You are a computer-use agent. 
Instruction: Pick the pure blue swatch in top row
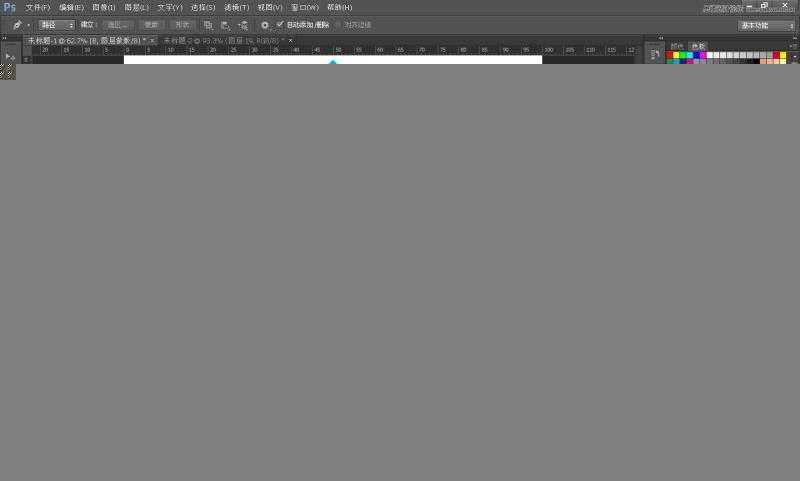pyautogui.click(x=696, y=55)
